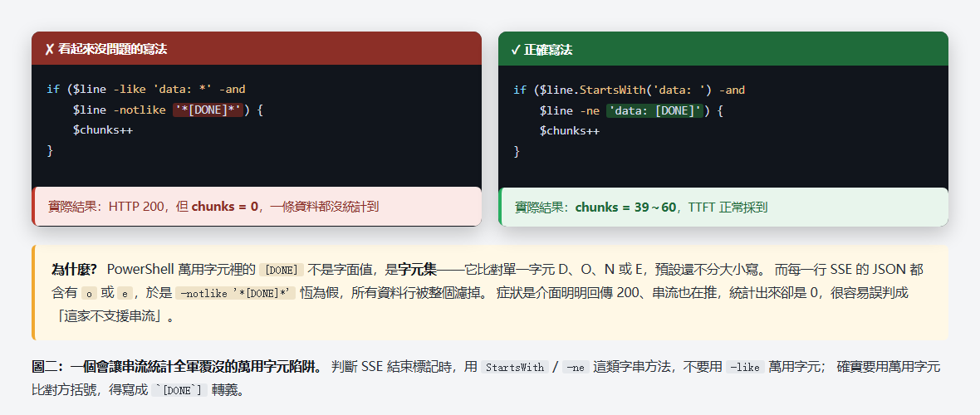This screenshot has height=415, width=980.
Task: Click the inline code 'StartsWith' in the caption
Action: coord(515,367)
